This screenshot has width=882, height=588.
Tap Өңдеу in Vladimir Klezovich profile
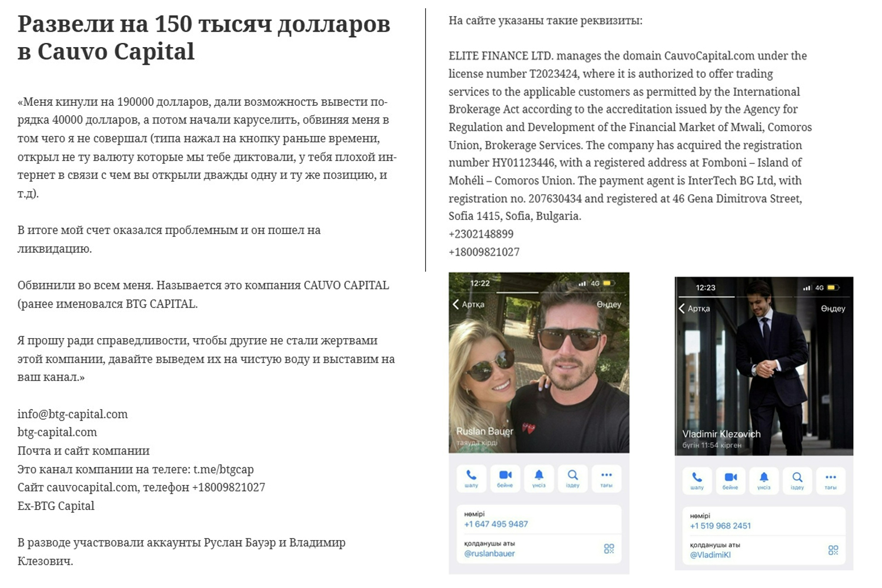833,308
